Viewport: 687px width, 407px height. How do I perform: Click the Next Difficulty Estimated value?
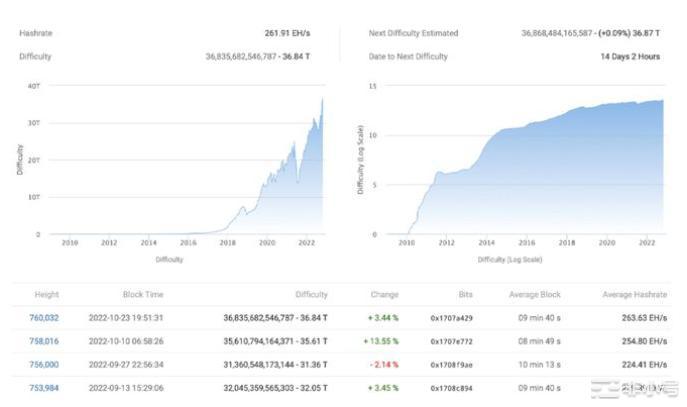pyautogui.click(x=590, y=33)
